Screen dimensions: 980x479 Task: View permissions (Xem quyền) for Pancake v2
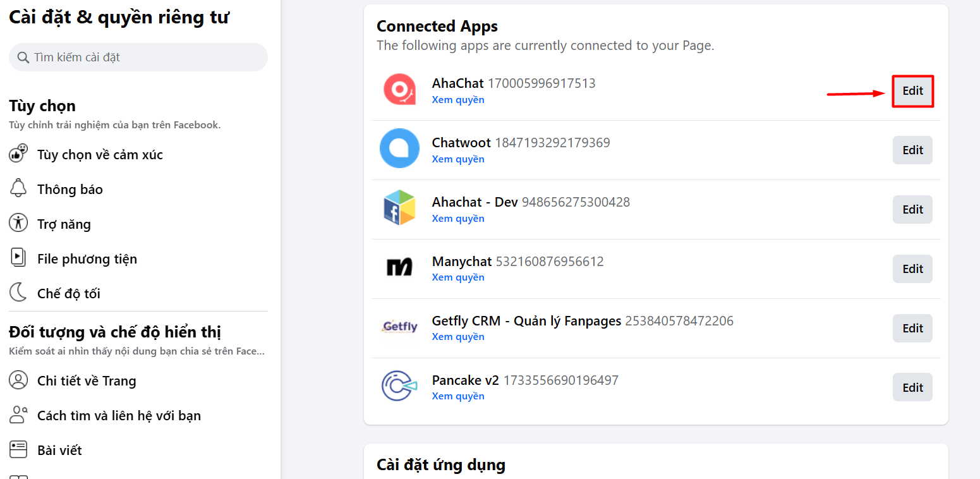point(458,396)
